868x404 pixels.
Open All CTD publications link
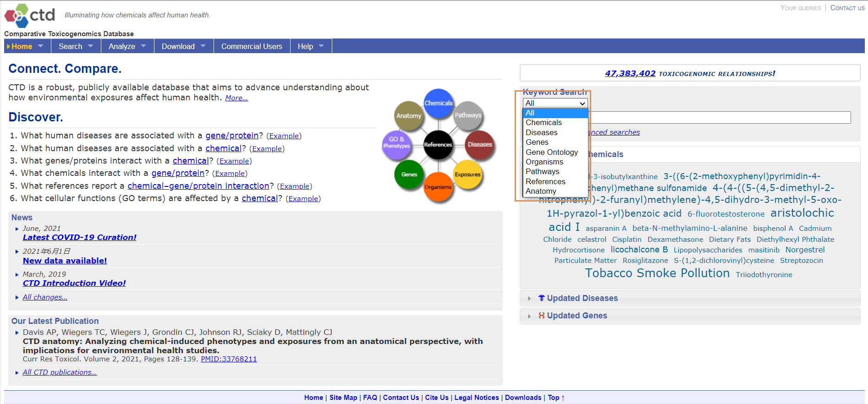click(x=60, y=372)
